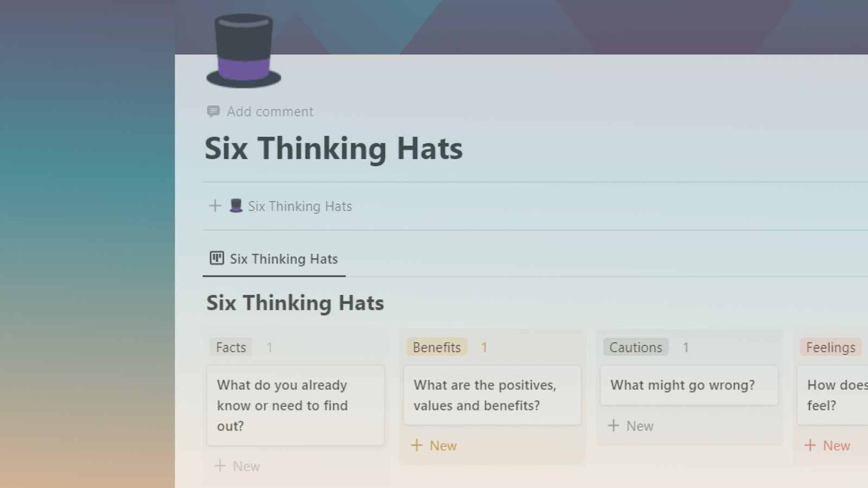Viewport: 868px width, 488px height.
Task: Click the plus icon in Cautions New button
Action: click(x=614, y=426)
